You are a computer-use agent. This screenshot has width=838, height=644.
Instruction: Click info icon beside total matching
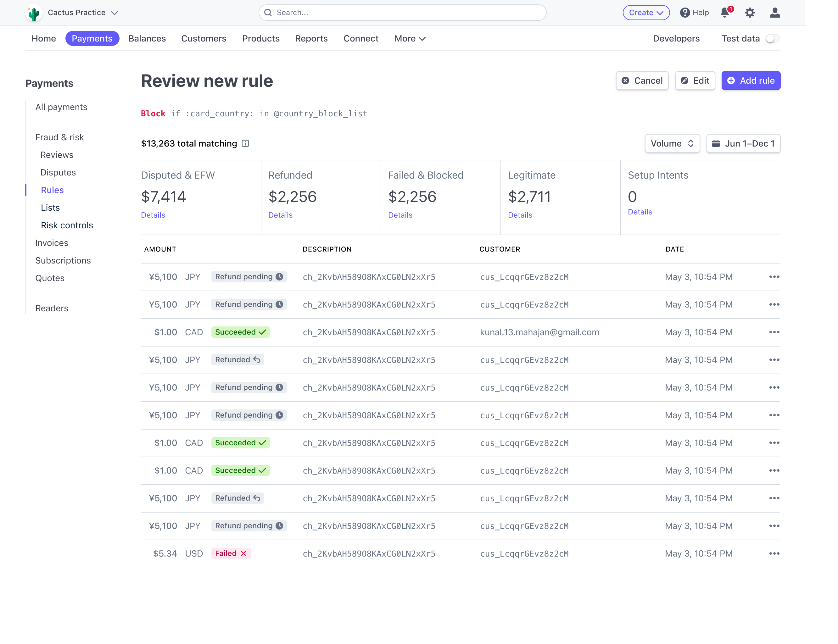click(245, 143)
